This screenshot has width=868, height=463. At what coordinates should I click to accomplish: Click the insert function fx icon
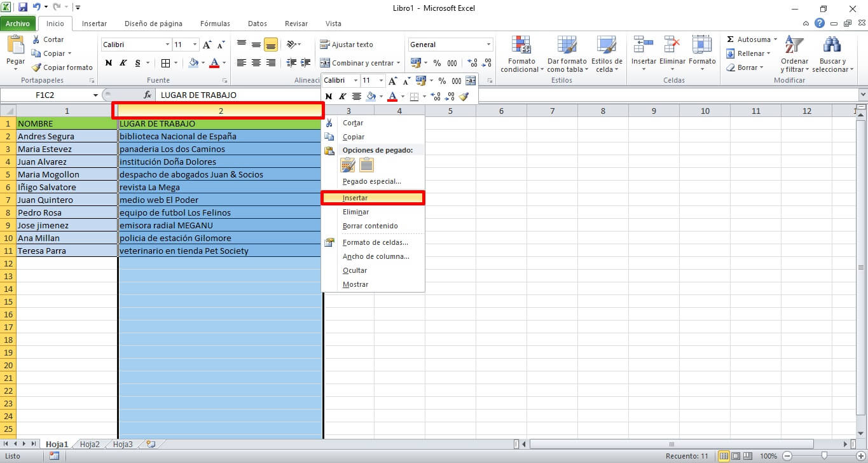pyautogui.click(x=148, y=95)
